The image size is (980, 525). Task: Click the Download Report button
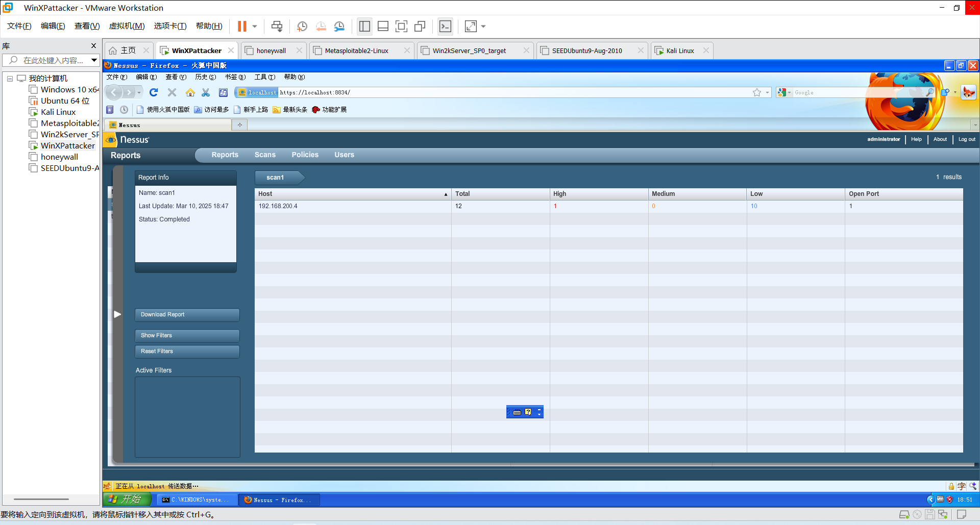pos(187,315)
